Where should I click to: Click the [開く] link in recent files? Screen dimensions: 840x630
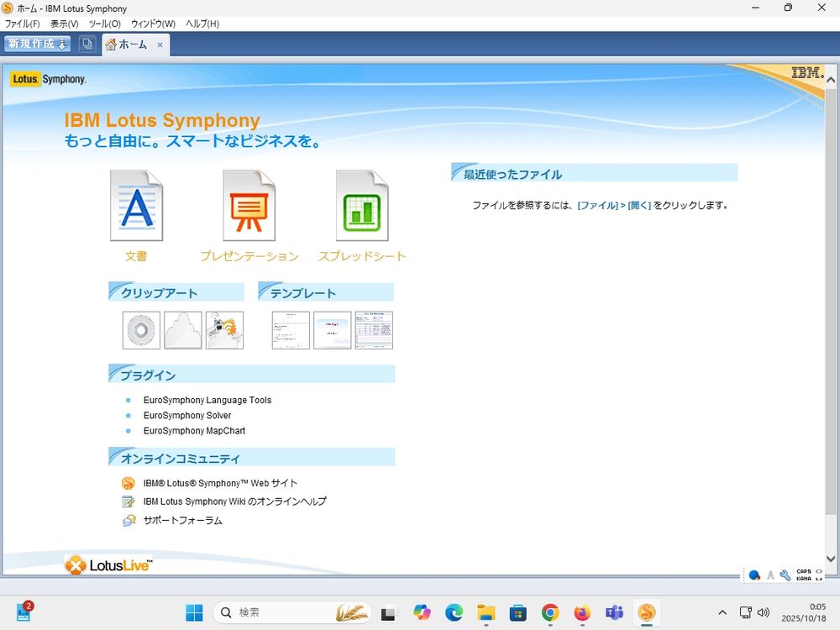pos(639,205)
